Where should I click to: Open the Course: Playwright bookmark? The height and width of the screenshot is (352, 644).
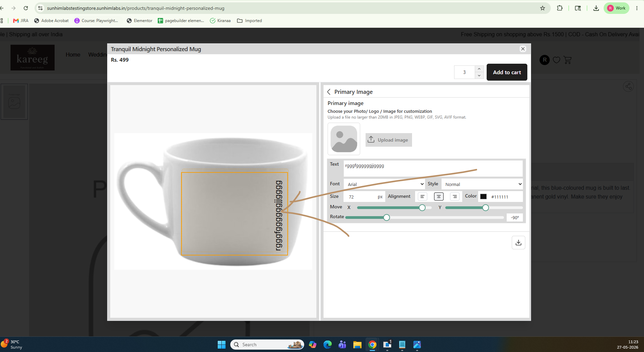point(96,21)
